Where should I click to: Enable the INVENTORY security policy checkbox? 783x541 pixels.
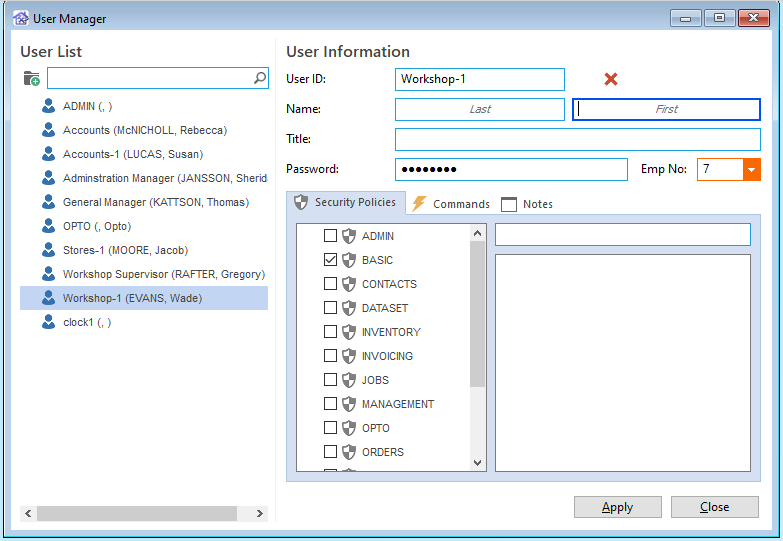(330, 331)
